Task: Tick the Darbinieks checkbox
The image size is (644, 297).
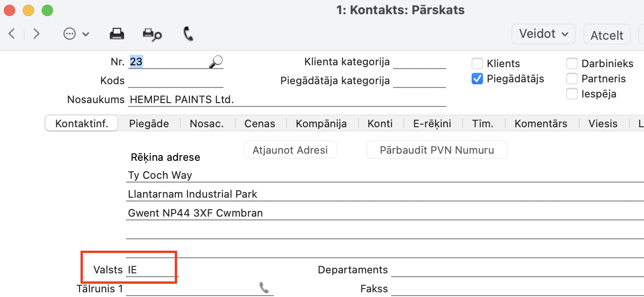Action: tap(572, 64)
